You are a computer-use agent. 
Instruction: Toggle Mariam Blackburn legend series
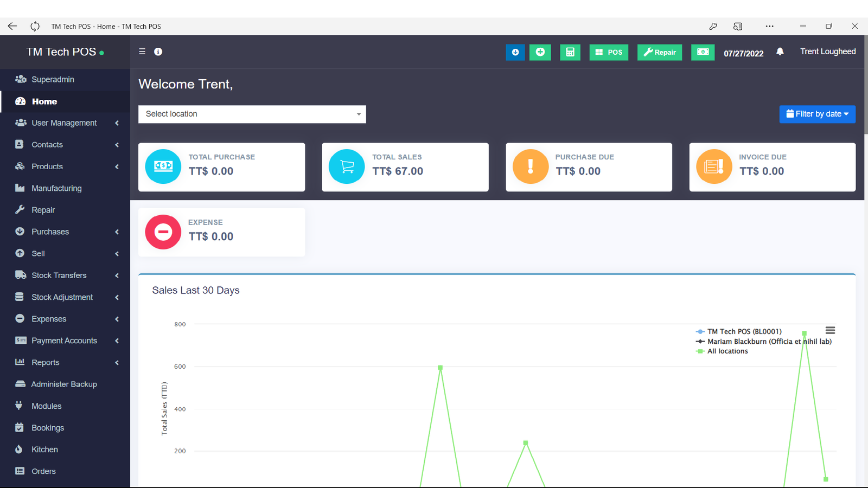(769, 342)
